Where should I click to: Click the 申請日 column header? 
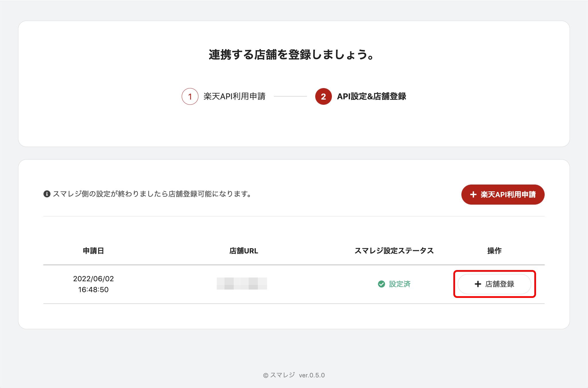(93, 251)
